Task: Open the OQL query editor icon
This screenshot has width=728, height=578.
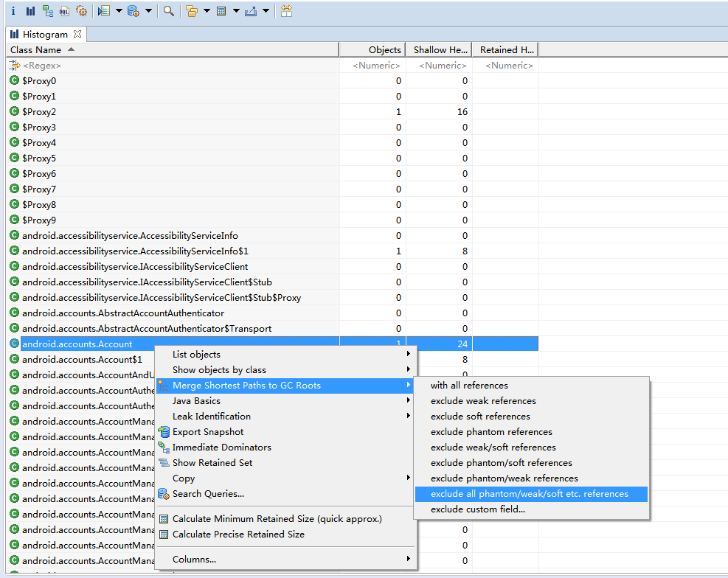Action: click(x=64, y=11)
